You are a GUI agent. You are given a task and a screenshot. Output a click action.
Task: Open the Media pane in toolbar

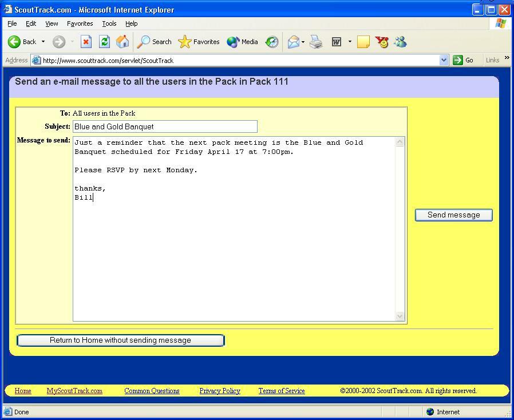[x=242, y=42]
